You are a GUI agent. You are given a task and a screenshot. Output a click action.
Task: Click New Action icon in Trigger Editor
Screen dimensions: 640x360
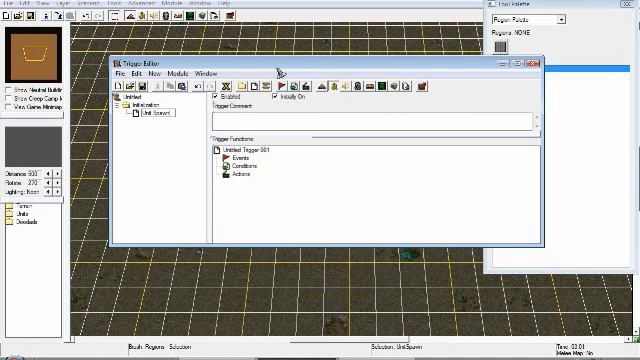[x=306, y=86]
